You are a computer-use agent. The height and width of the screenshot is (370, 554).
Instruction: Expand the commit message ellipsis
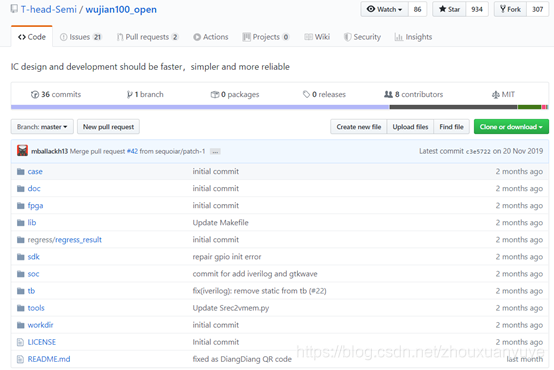pyautogui.click(x=215, y=152)
